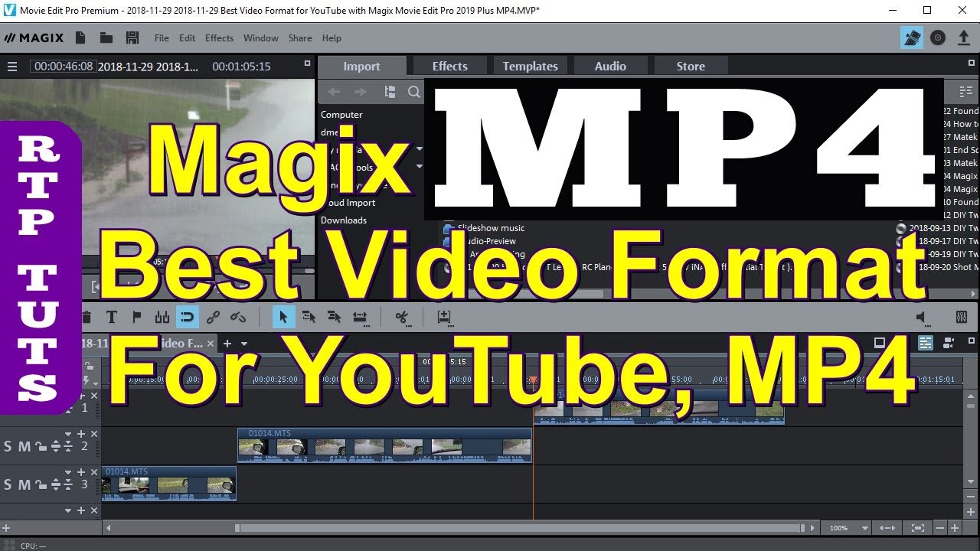Viewport: 980px width, 551px height.
Task: Close the Video F... project tab
Action: [x=209, y=344]
